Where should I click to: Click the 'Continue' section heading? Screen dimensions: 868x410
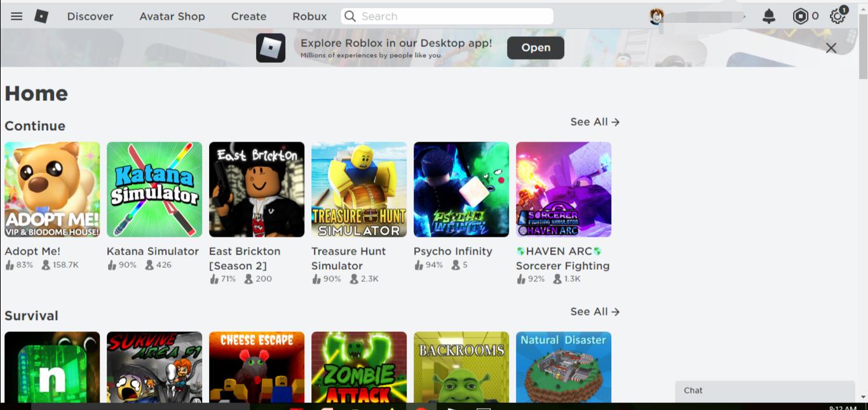tap(35, 126)
